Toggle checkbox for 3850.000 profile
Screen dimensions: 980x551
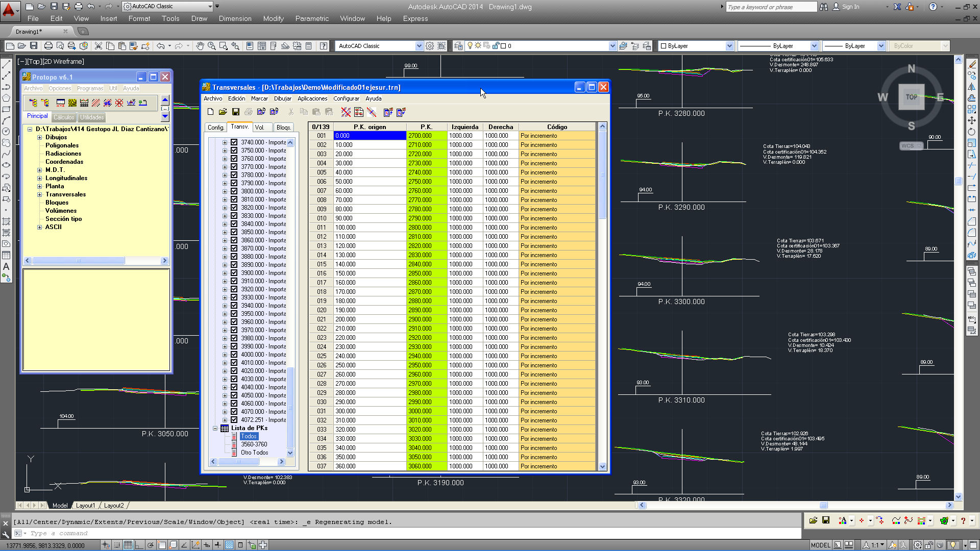pos(234,232)
